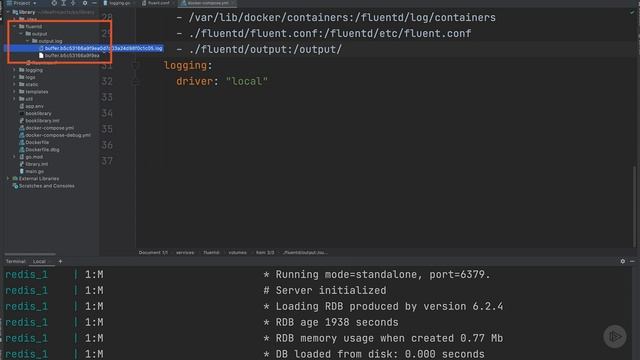Open Project panel settings gear
The image size is (640, 360).
point(85,3)
